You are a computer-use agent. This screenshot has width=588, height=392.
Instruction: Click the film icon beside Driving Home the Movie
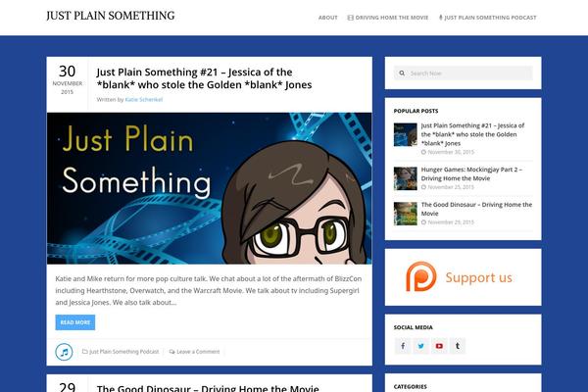(x=350, y=18)
